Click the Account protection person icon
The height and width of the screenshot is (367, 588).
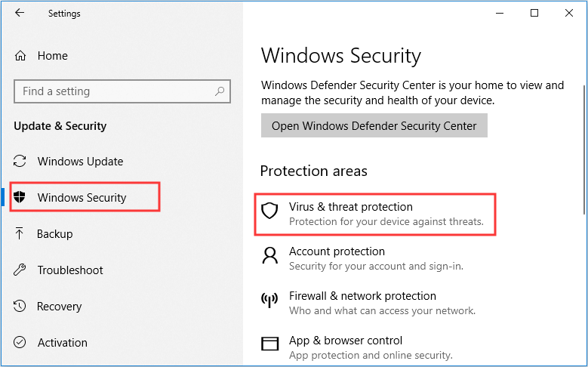coord(269,255)
